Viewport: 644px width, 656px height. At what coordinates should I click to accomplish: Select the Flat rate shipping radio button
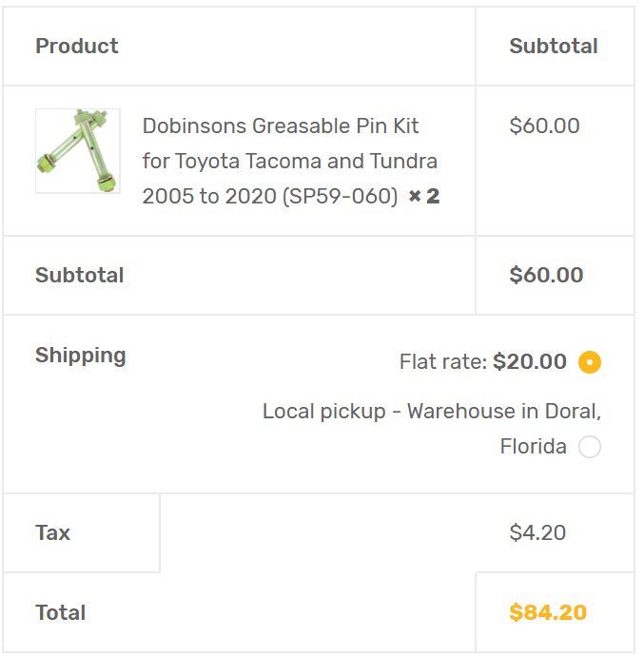tap(589, 362)
